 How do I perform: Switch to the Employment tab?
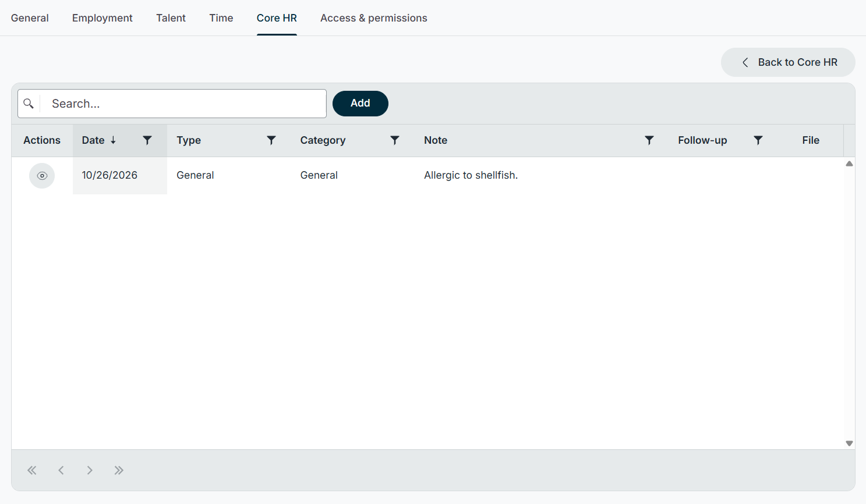102,18
